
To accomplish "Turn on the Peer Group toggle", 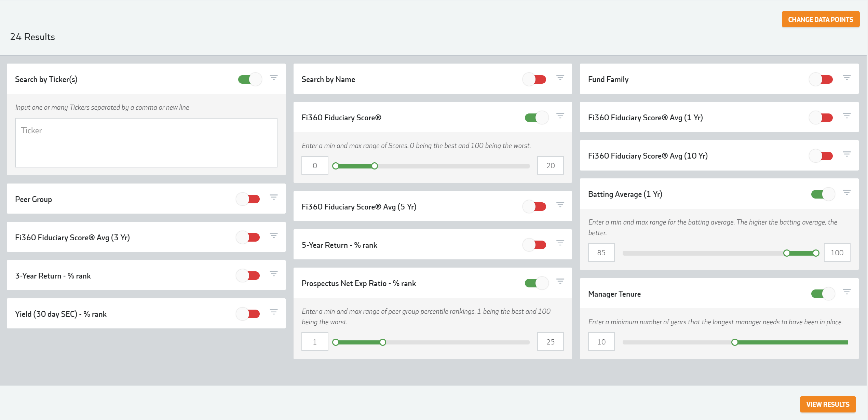I will point(248,199).
